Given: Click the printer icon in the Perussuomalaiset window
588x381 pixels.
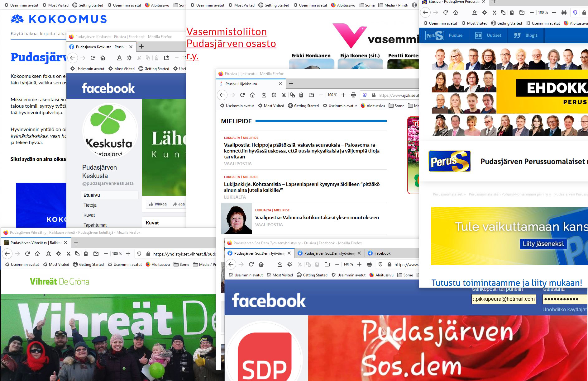Looking at the screenshot, I should [564, 12].
